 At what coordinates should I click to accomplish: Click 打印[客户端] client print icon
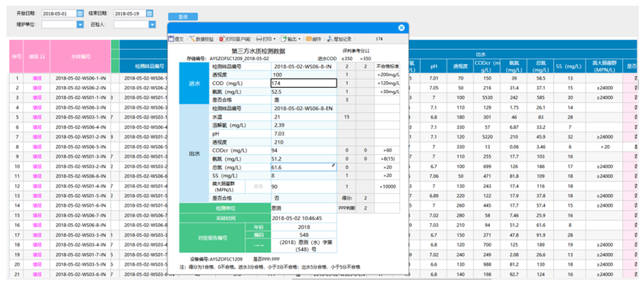click(222, 39)
